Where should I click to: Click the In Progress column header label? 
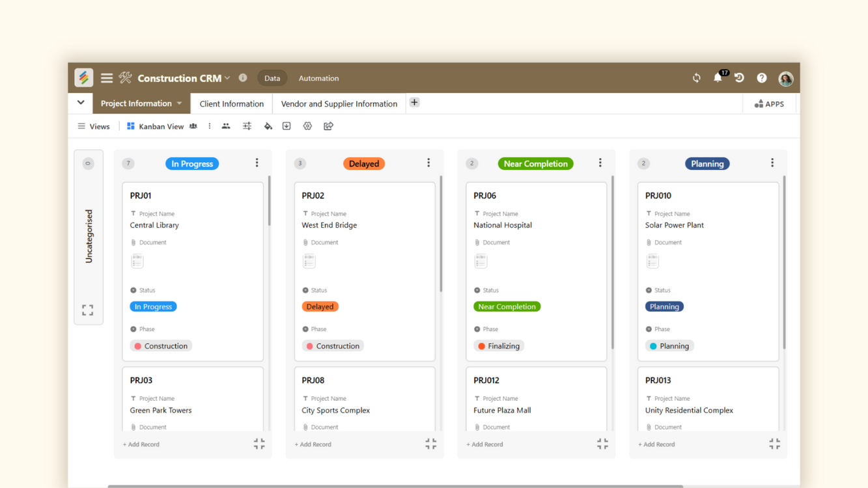[x=192, y=163]
